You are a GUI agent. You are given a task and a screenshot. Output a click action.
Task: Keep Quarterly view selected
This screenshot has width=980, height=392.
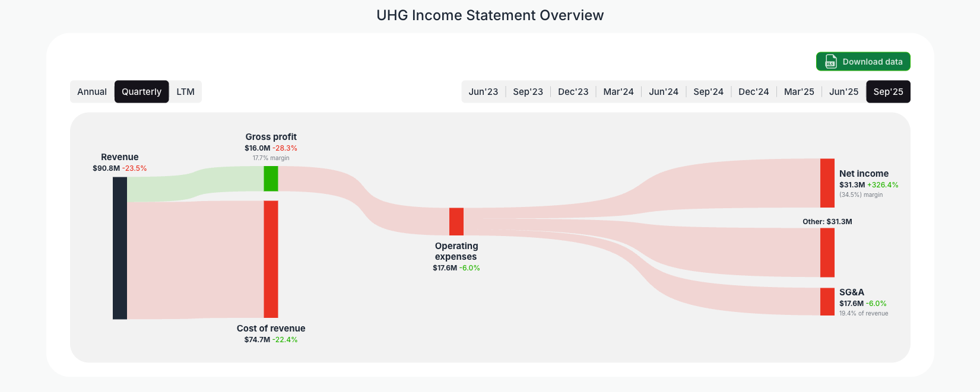141,91
